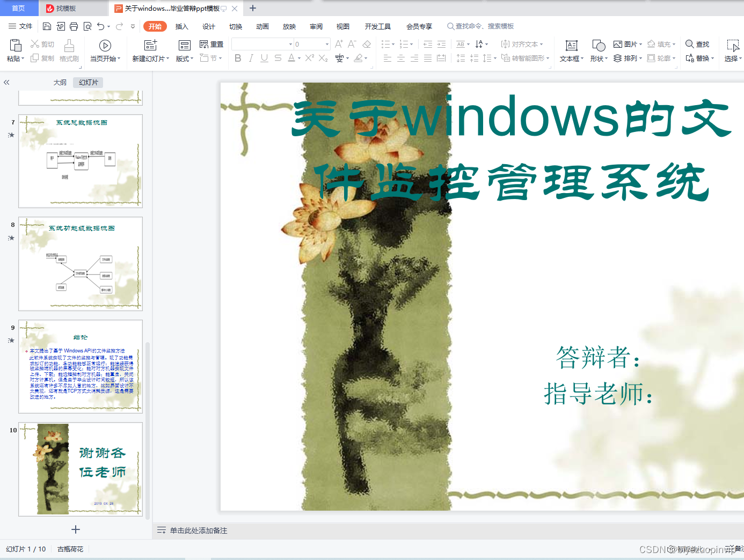Toggle Bold formatting
The width and height of the screenshot is (744, 560).
pyautogui.click(x=238, y=58)
